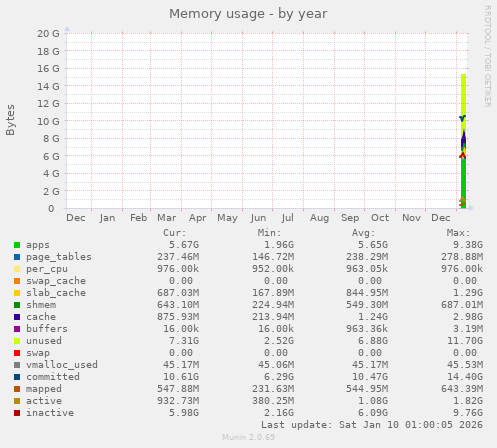Click the 'Memory usage - by year' title
This screenshot has height=448, width=497.
coord(248,14)
